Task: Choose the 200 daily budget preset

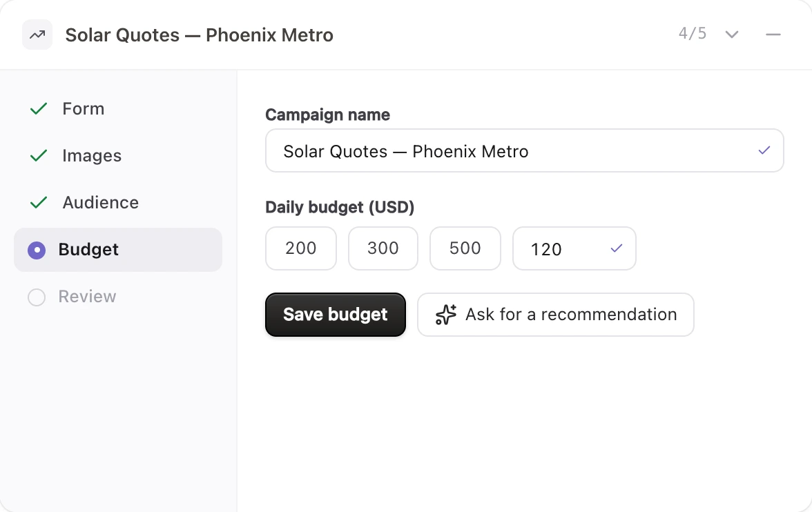Action: (301, 248)
